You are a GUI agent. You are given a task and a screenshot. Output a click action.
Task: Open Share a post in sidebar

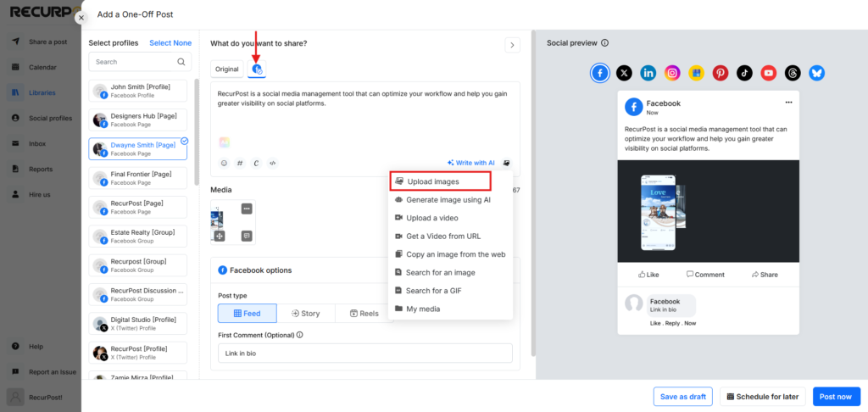[x=41, y=42]
